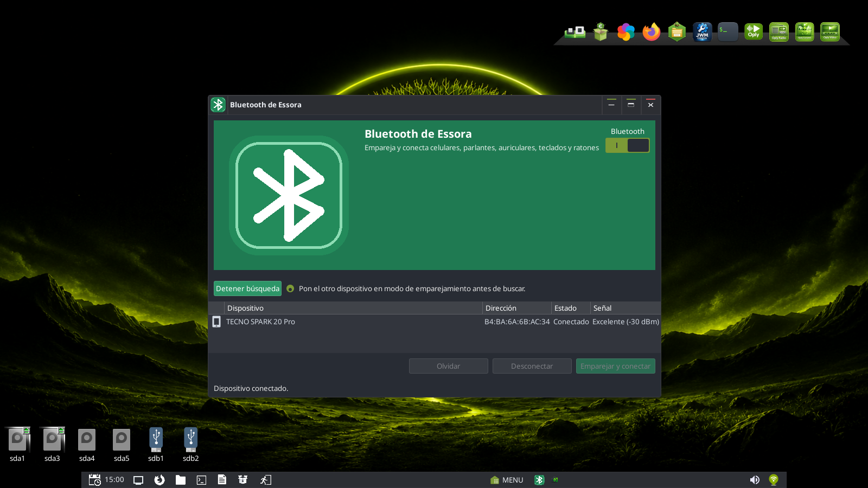Image resolution: width=868 pixels, height=488 pixels.
Task: Click the 15:00 clock in the taskbar
Action: pyautogui.click(x=114, y=479)
